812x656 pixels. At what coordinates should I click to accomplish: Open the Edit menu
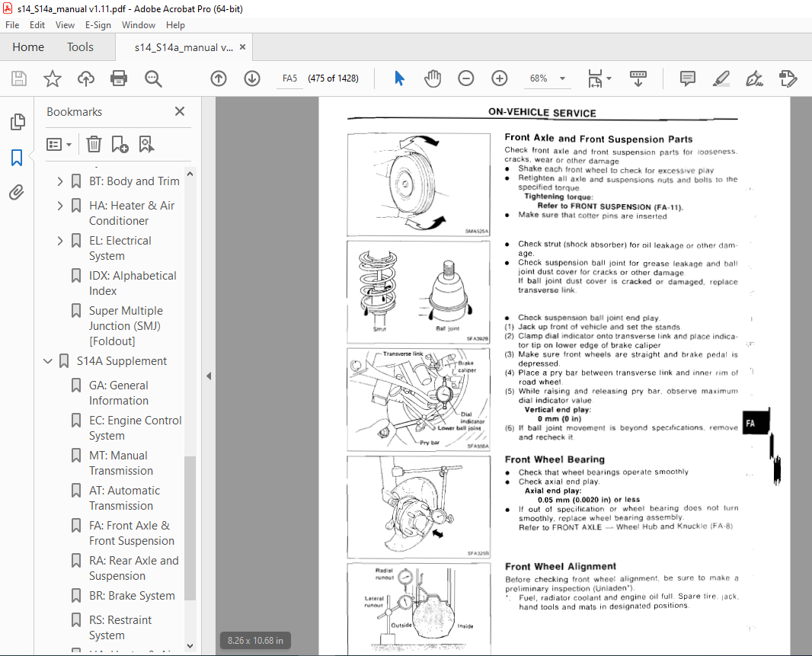pyautogui.click(x=37, y=25)
